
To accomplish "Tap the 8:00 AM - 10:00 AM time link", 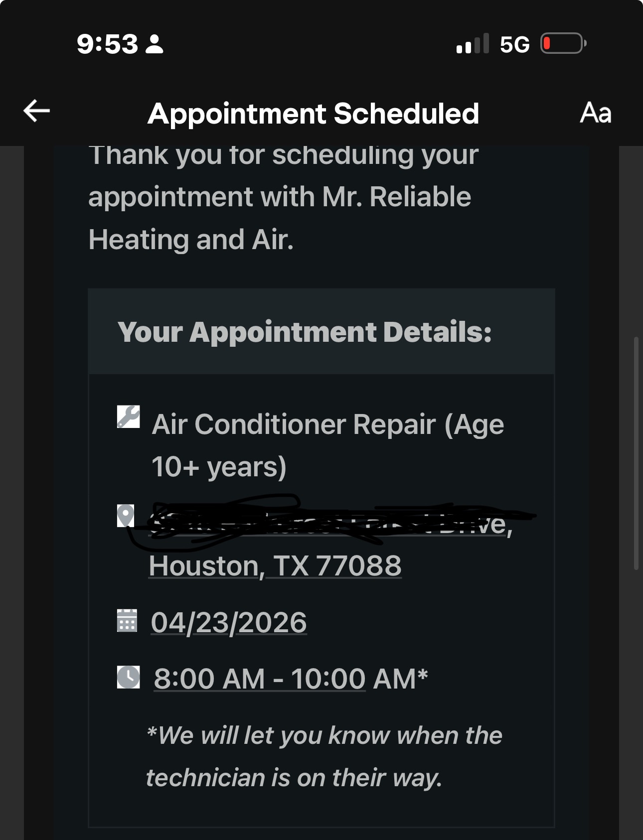I will click(x=260, y=679).
